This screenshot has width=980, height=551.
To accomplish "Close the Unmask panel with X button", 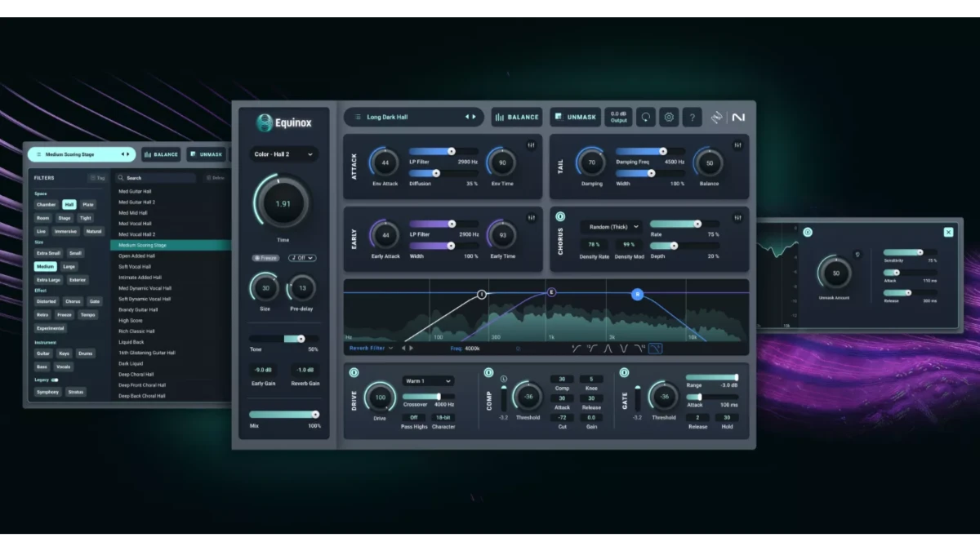I will pos(948,233).
